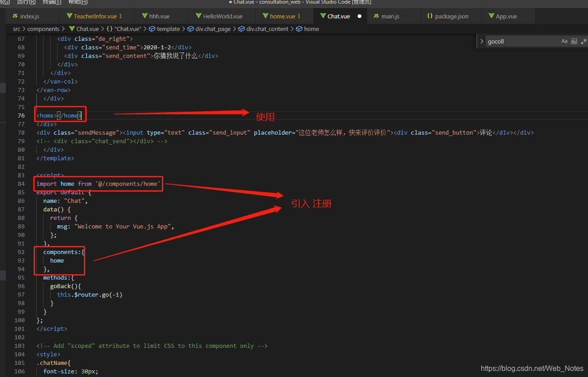Image resolution: width=588 pixels, height=377 pixels.
Task: Expand the replace field in find widget
Action: click(482, 41)
